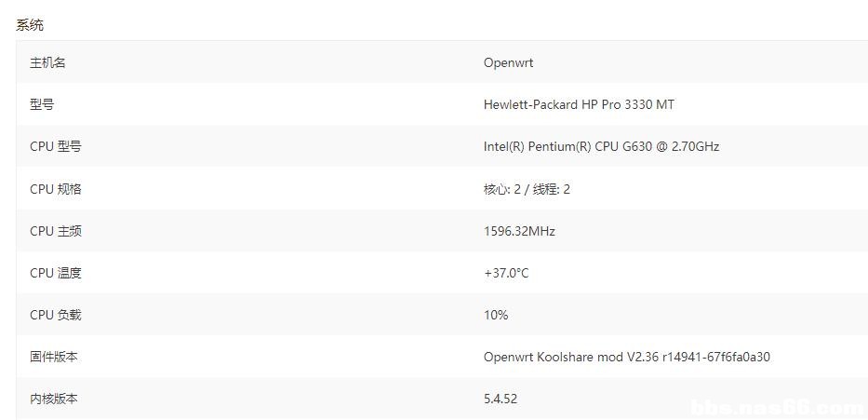Image resolution: width=868 pixels, height=420 pixels.
Task: Click the CPU 负载 label
Action: (x=55, y=315)
